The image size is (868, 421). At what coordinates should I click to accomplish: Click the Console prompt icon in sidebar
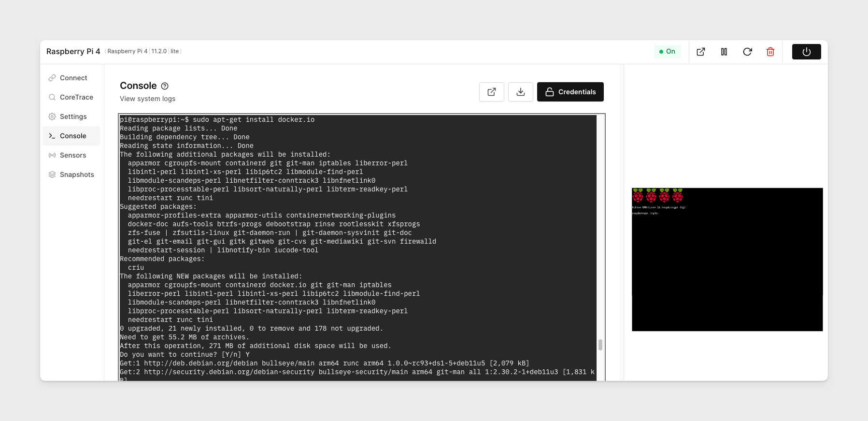click(x=52, y=136)
